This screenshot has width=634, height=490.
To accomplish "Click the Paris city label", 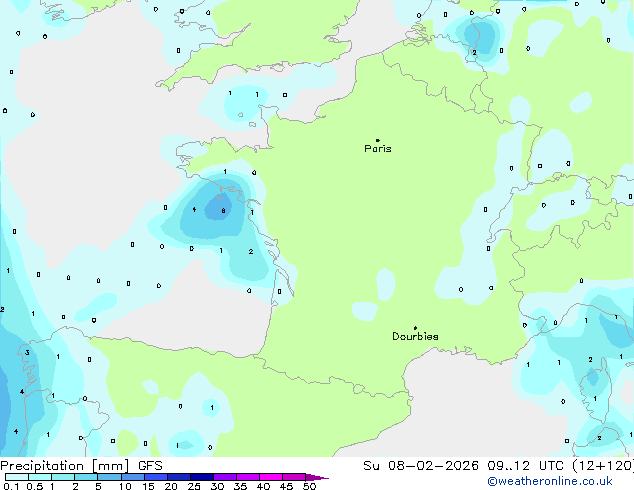I will tap(378, 149).
